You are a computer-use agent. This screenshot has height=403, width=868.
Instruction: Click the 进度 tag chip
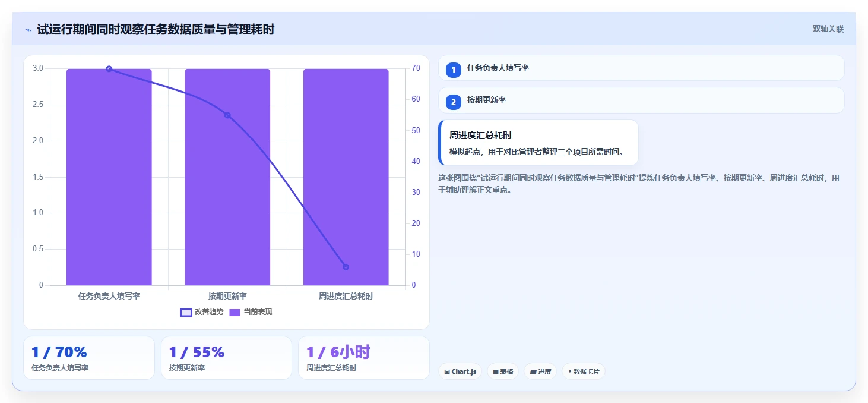540,371
